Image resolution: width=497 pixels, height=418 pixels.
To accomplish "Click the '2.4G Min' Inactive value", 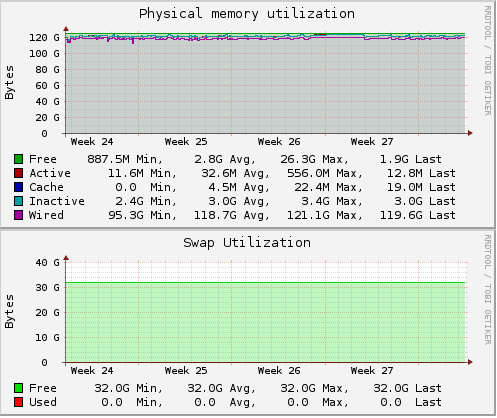I will [x=146, y=201].
